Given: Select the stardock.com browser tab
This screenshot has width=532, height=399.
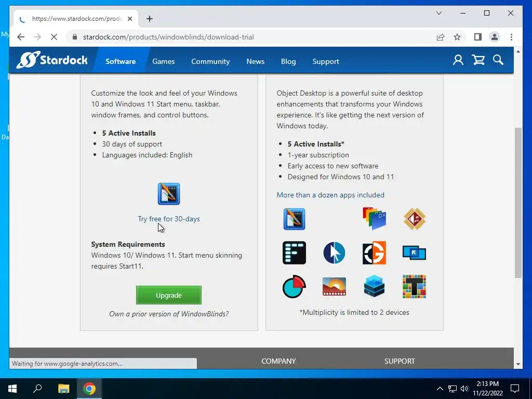Looking at the screenshot, I should (76, 19).
